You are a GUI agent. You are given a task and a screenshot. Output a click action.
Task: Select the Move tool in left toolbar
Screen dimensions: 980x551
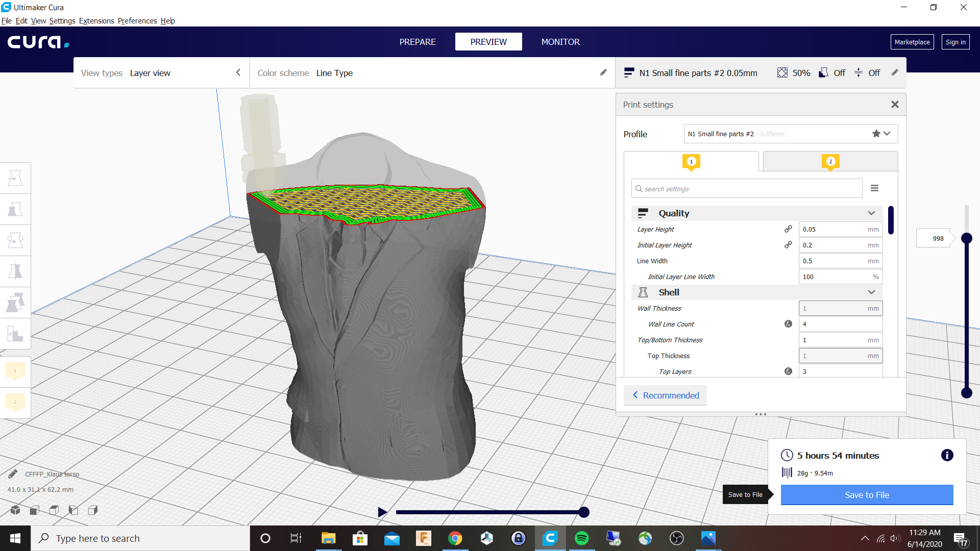click(15, 178)
